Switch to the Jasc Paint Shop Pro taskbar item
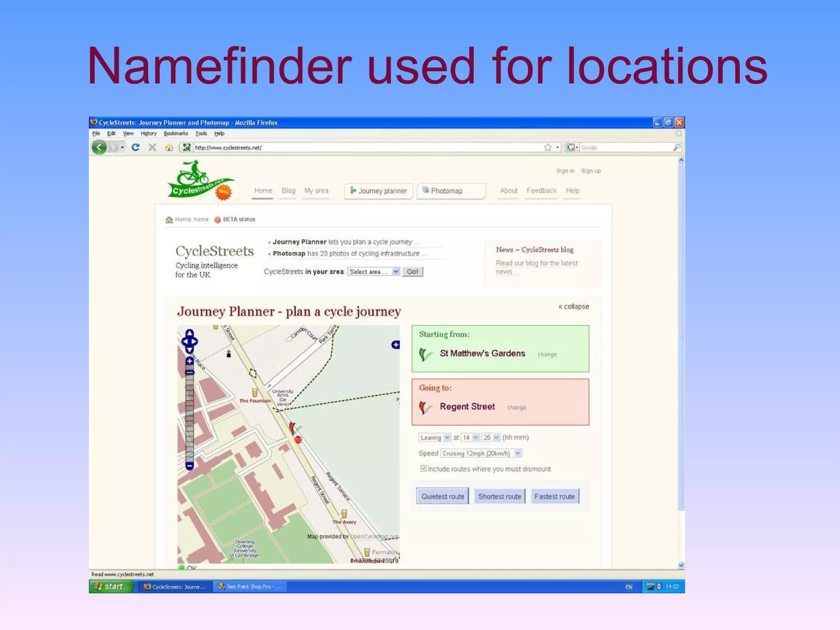 [x=249, y=587]
